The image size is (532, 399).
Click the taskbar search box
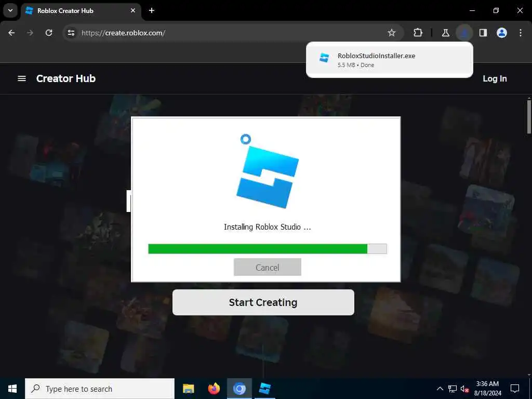[x=100, y=389]
